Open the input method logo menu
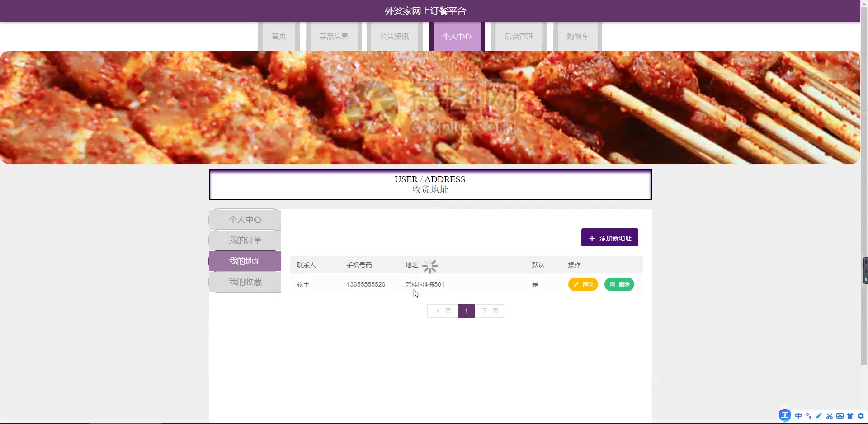 tap(785, 415)
